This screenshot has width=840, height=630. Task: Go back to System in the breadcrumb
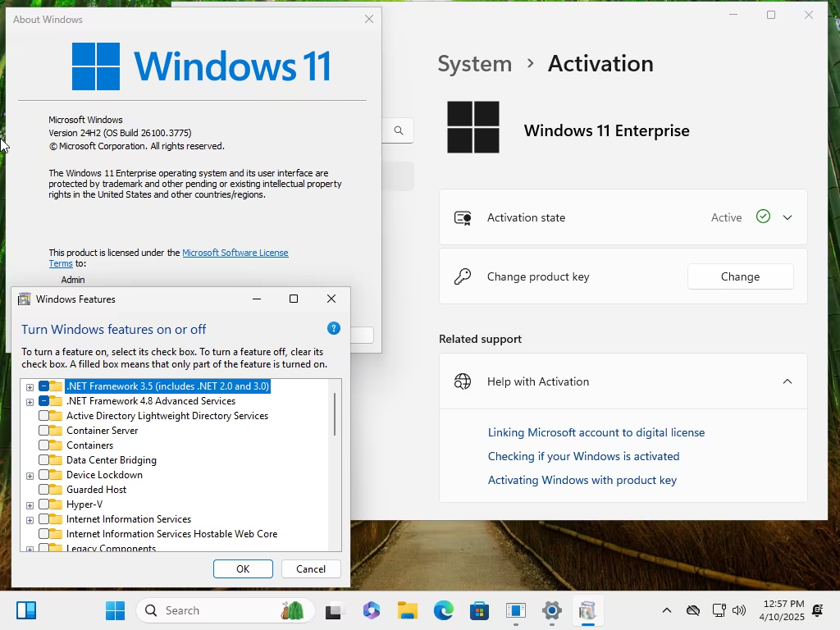click(475, 64)
